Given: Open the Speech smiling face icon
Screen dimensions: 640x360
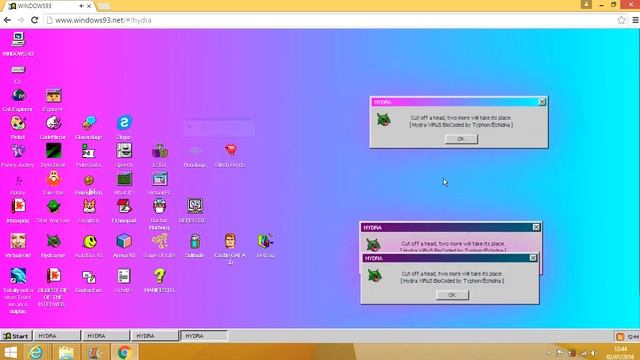Looking at the screenshot, I should point(124,151).
